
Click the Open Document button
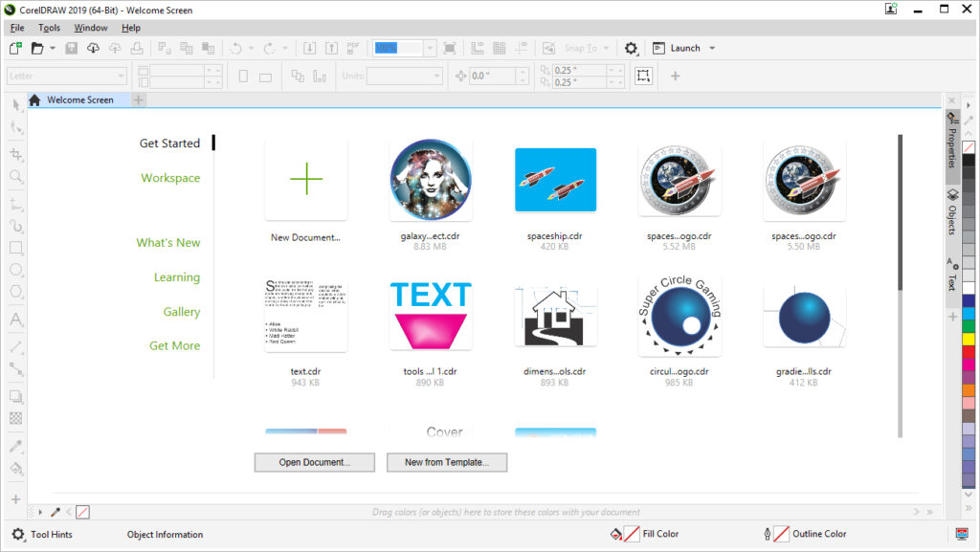314,462
